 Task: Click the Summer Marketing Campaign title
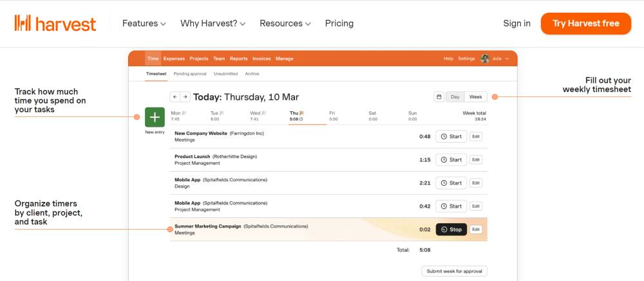coord(208,226)
